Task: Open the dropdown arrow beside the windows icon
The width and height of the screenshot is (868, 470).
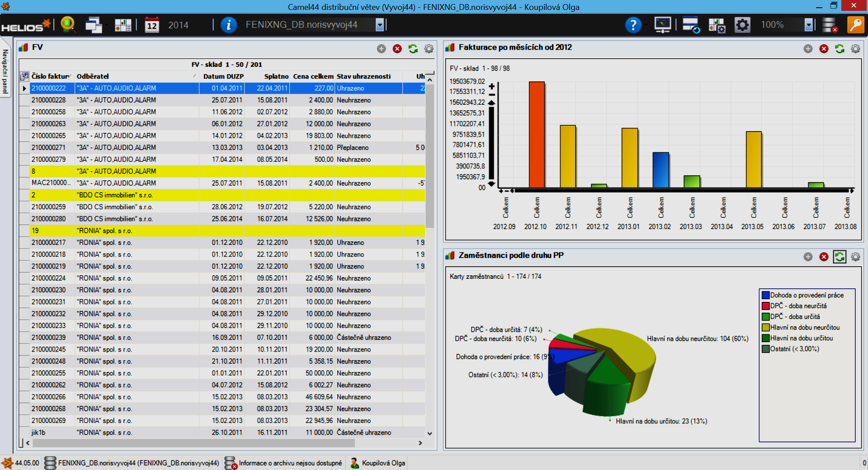Action: [106, 25]
